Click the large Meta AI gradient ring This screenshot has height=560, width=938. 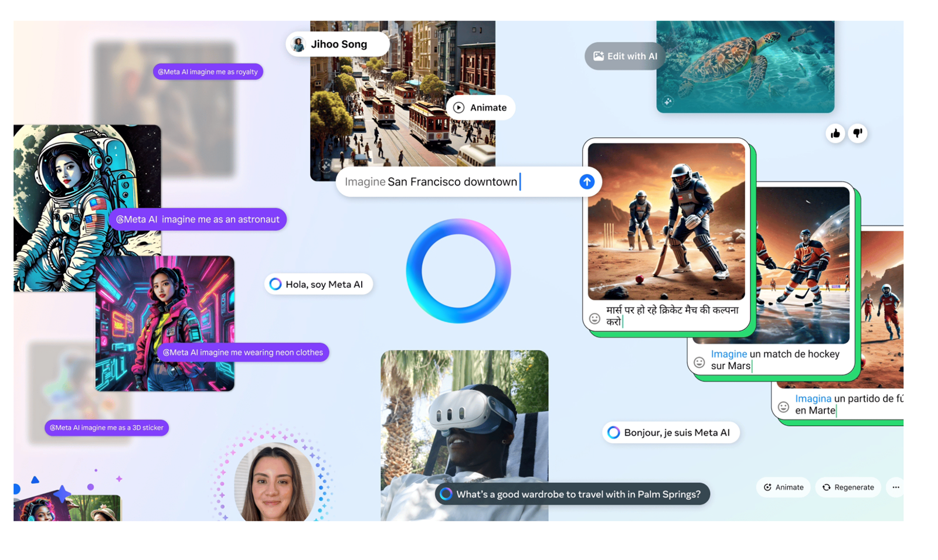point(458,271)
